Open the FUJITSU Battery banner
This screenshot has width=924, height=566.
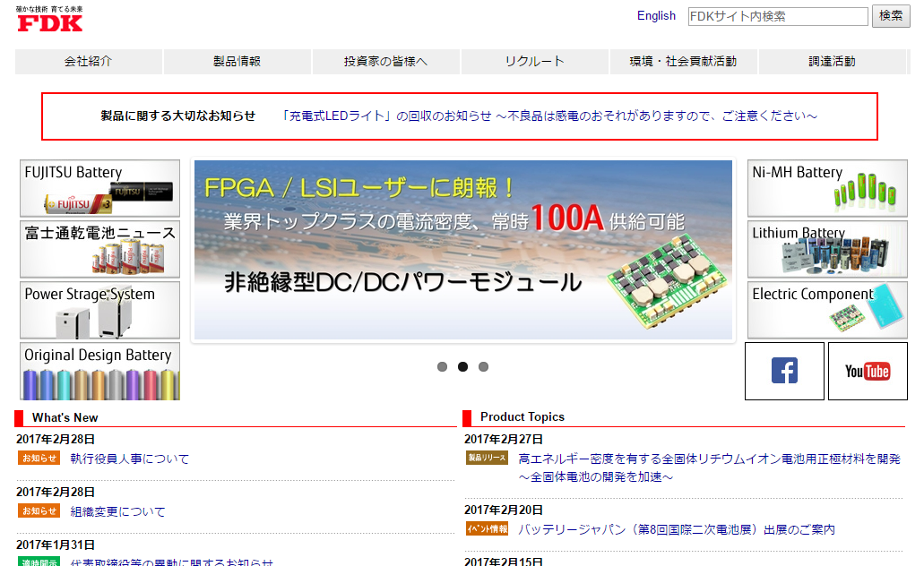click(x=99, y=188)
